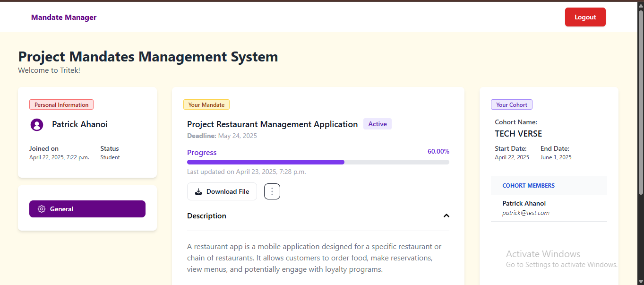
Task: Click the Personal Information badge
Action: point(61,105)
